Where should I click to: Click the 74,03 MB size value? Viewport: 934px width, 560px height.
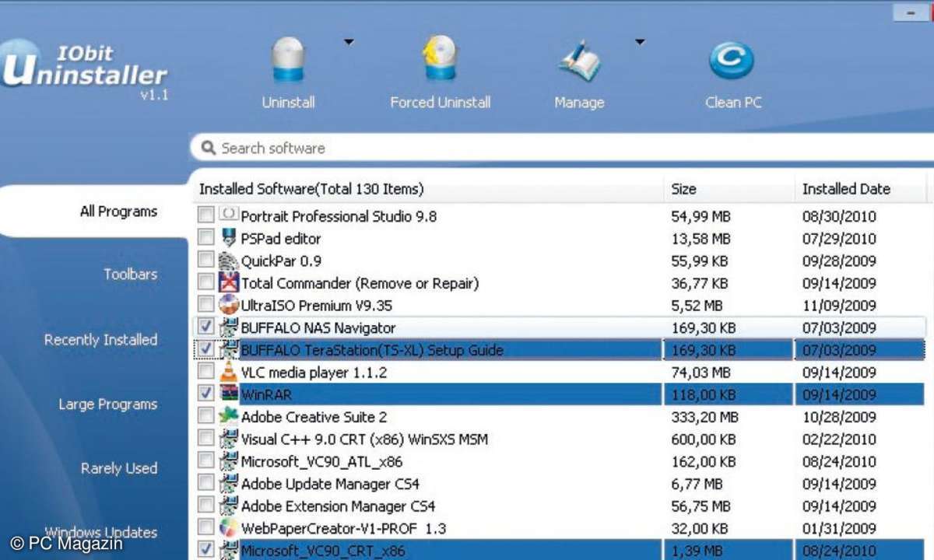[x=700, y=373]
